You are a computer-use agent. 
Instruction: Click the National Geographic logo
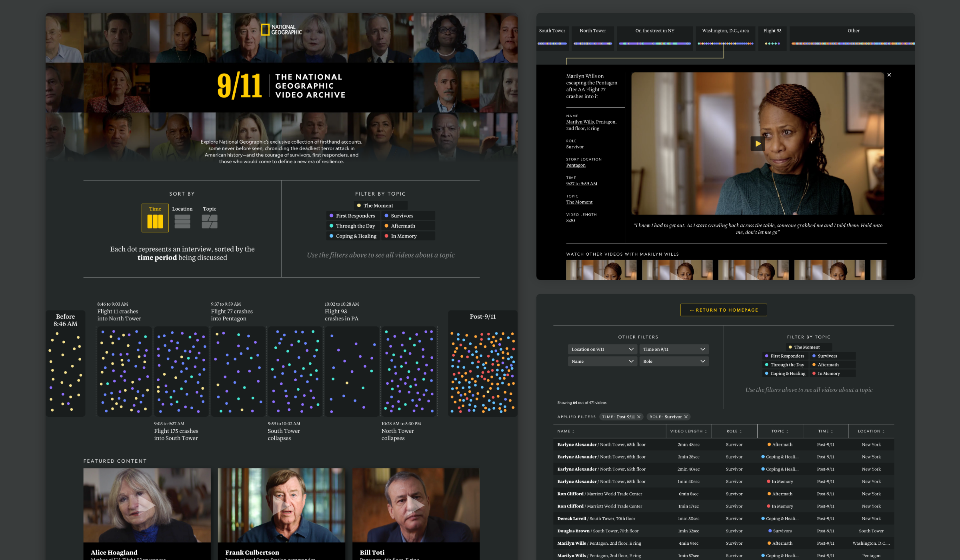[282, 30]
